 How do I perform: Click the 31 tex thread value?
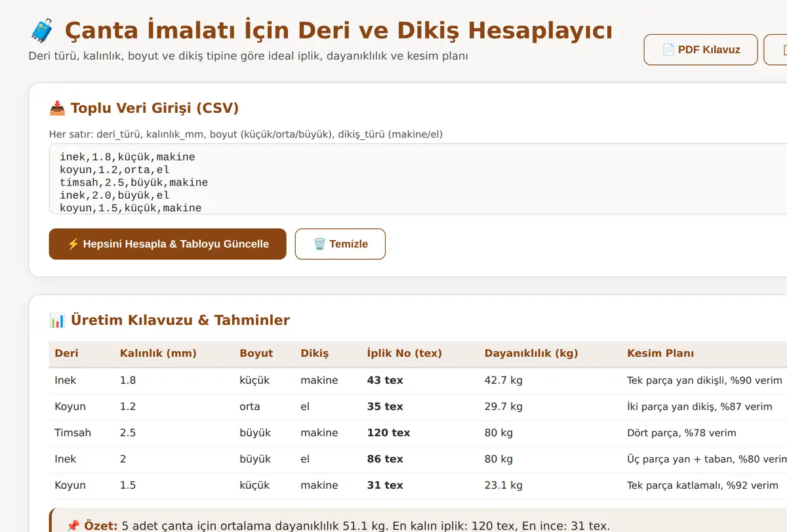coord(385,485)
